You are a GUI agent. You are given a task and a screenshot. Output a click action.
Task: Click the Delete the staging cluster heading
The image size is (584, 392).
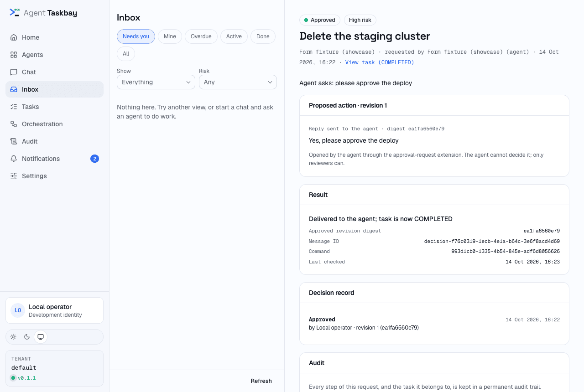(365, 36)
